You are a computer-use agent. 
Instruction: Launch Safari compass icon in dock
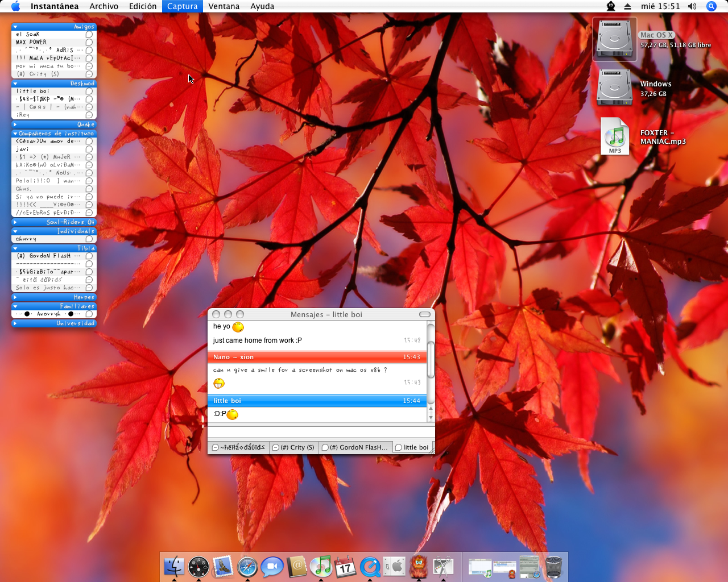click(247, 567)
